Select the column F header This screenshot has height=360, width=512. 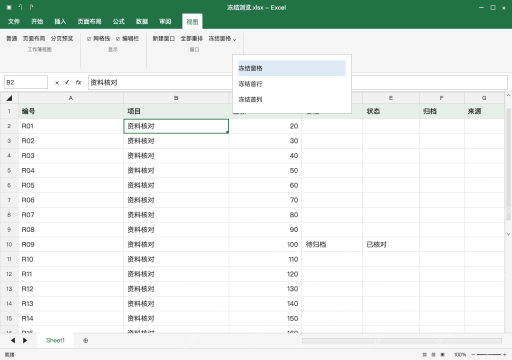(x=442, y=98)
